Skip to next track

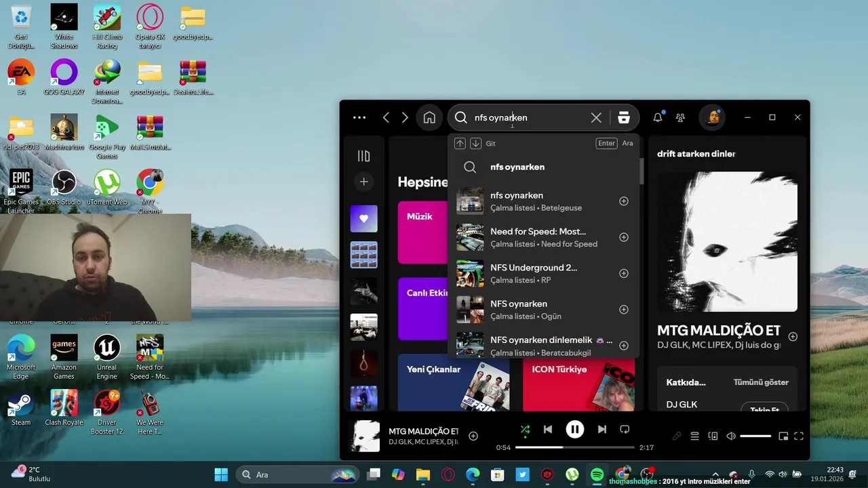pos(601,429)
